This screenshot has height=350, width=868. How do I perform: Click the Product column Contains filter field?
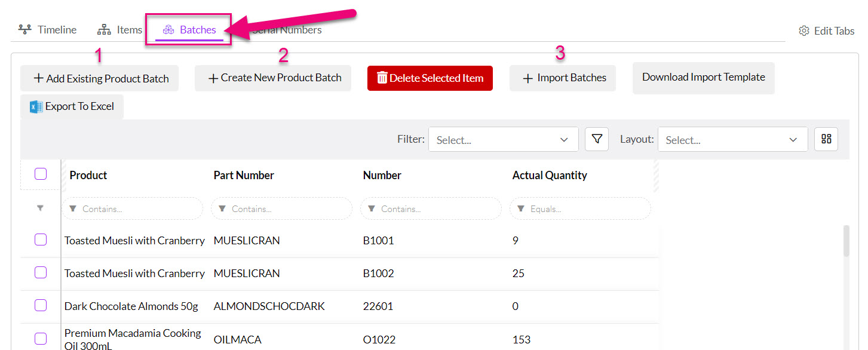click(x=132, y=208)
